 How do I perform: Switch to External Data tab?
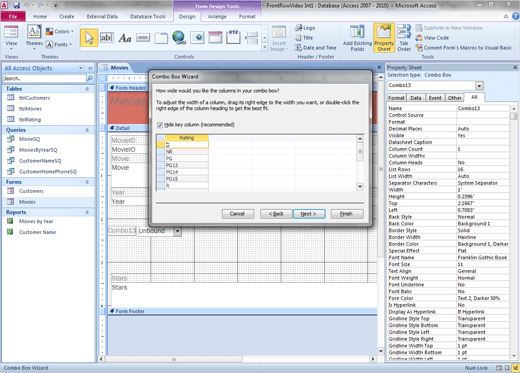pos(102,16)
